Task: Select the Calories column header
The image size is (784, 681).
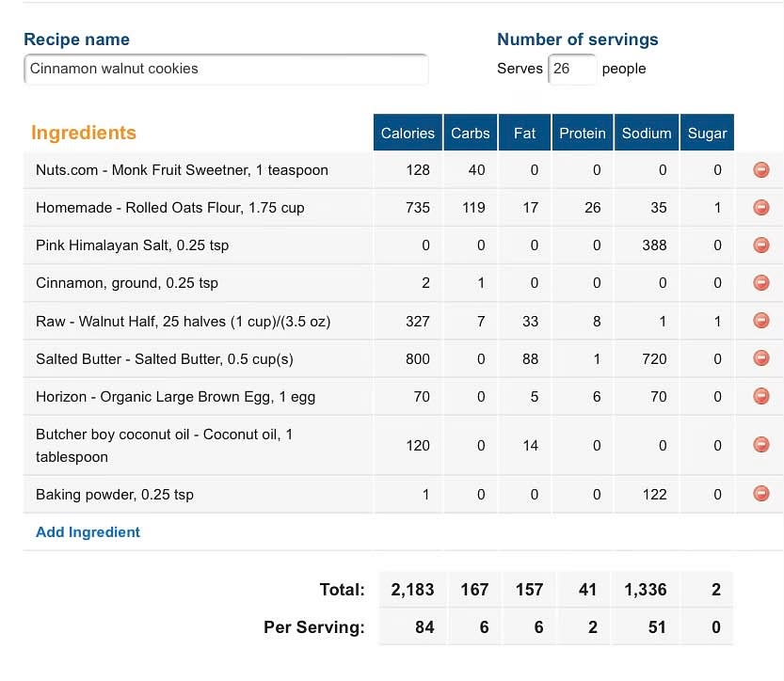Action: tap(408, 133)
